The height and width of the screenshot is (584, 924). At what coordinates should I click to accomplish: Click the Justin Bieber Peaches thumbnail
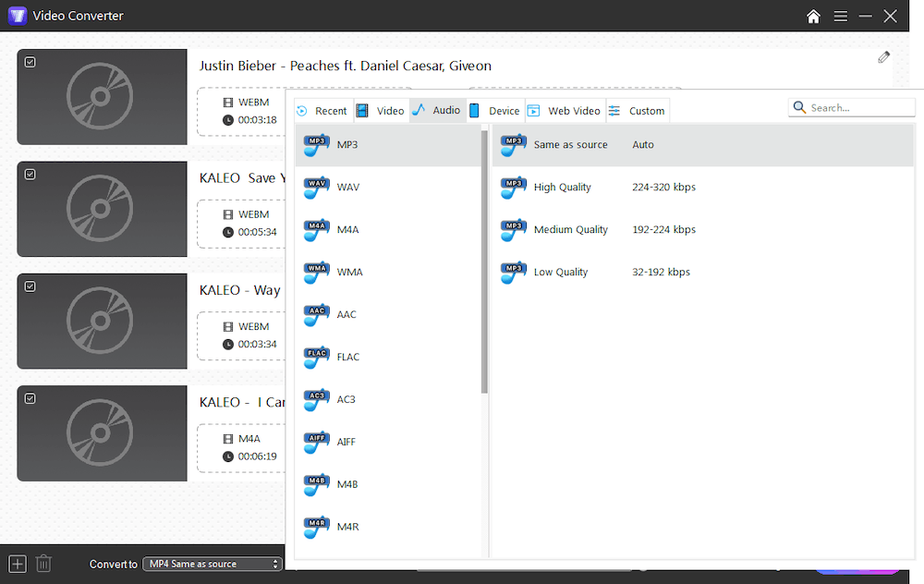(x=102, y=97)
